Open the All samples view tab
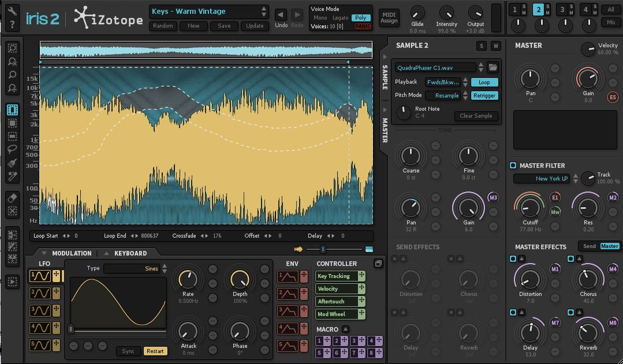The image size is (623, 364). point(611,10)
